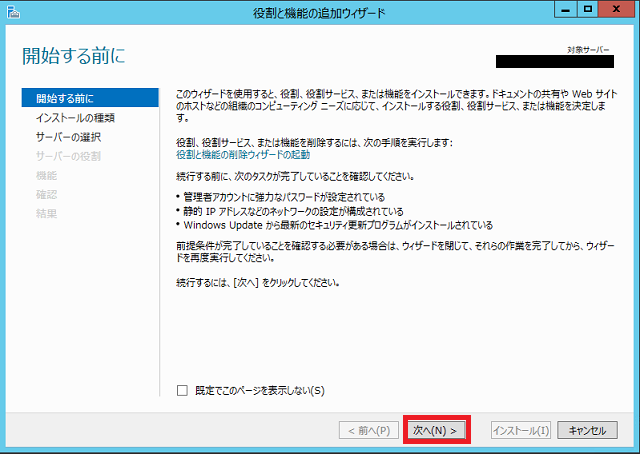Click the 役割と機能の追加ウィザード title bar text
The image size is (640, 454).
[x=319, y=12]
